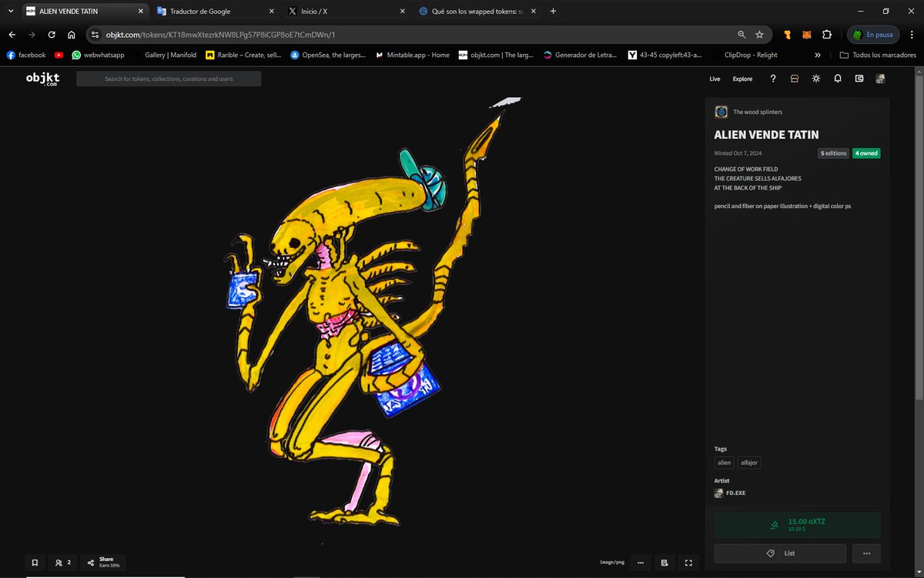Open Chrome three-dot menu
The image size is (924, 578).
pos(910,35)
